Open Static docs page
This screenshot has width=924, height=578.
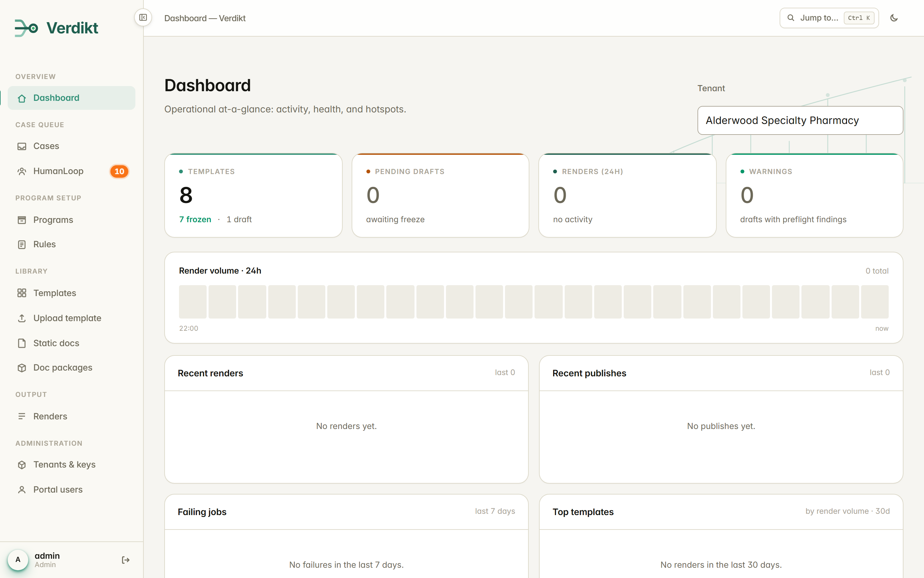[72, 343]
